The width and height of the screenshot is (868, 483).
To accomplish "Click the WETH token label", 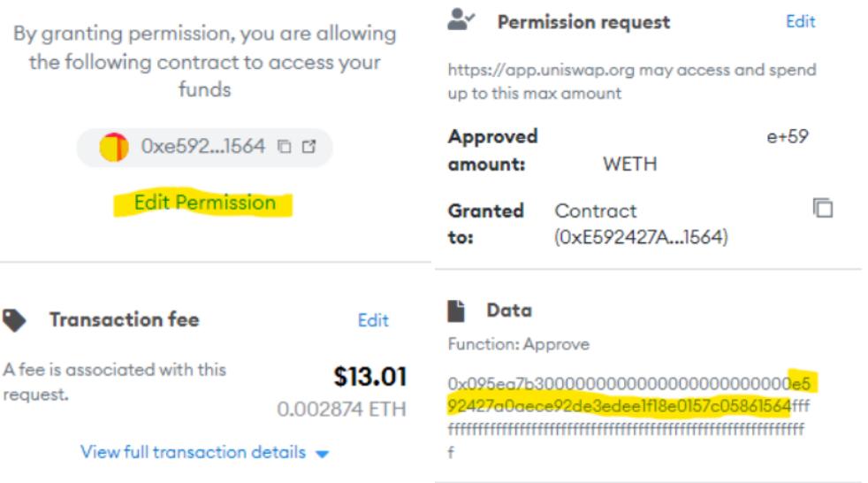I will point(629,164).
